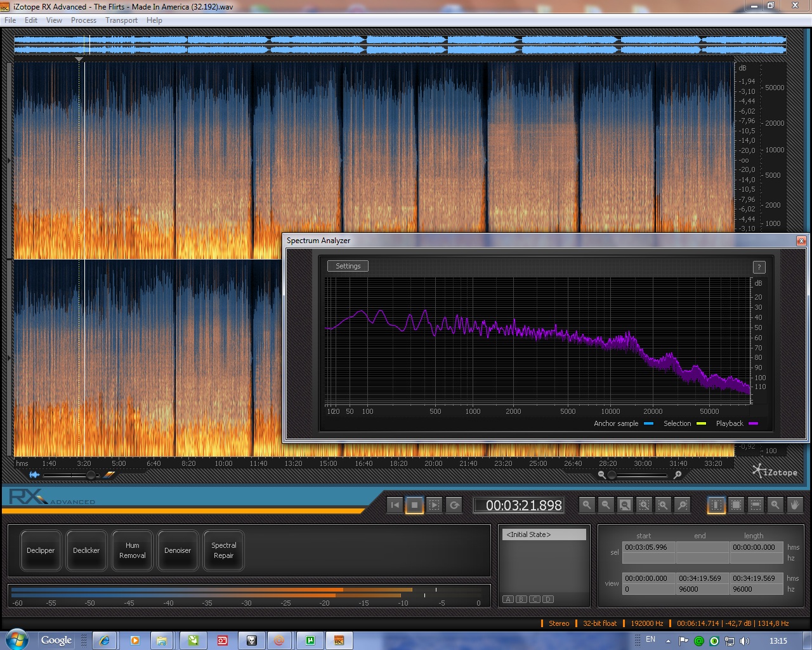Open the View menu
This screenshot has width=812, height=650.
click(x=54, y=20)
